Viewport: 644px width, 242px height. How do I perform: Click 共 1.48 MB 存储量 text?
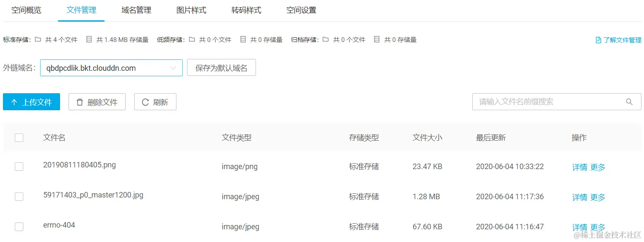click(x=122, y=40)
